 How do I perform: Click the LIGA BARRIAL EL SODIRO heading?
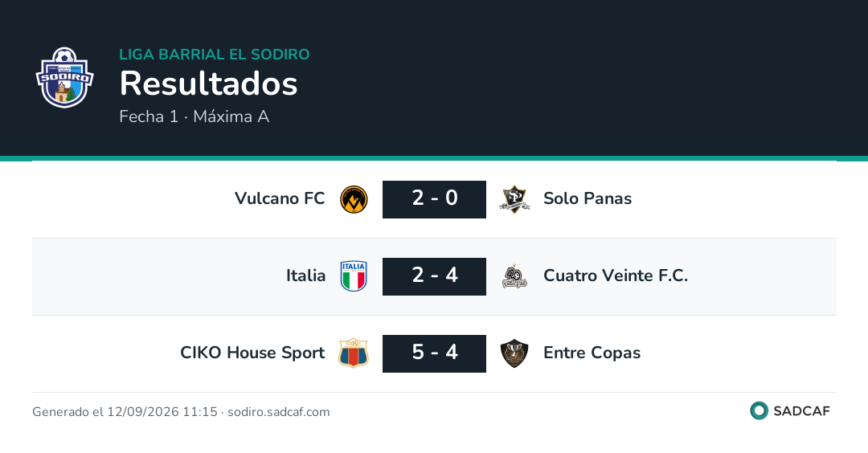(x=215, y=54)
